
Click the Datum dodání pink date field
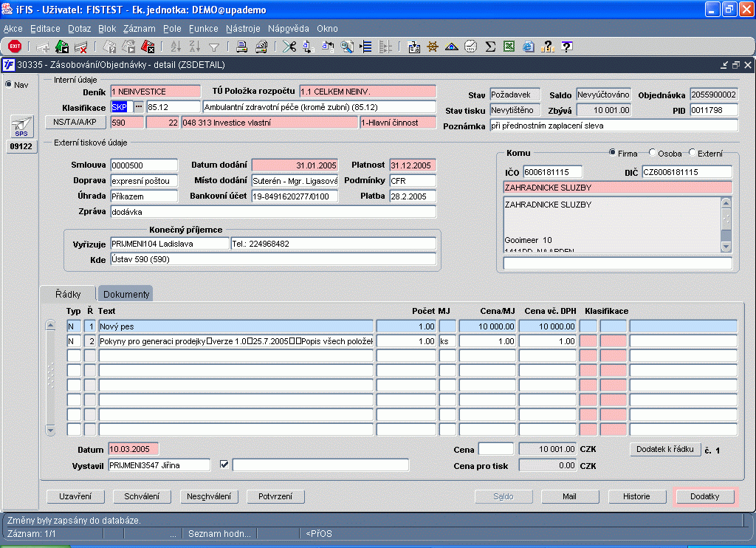[x=295, y=165]
